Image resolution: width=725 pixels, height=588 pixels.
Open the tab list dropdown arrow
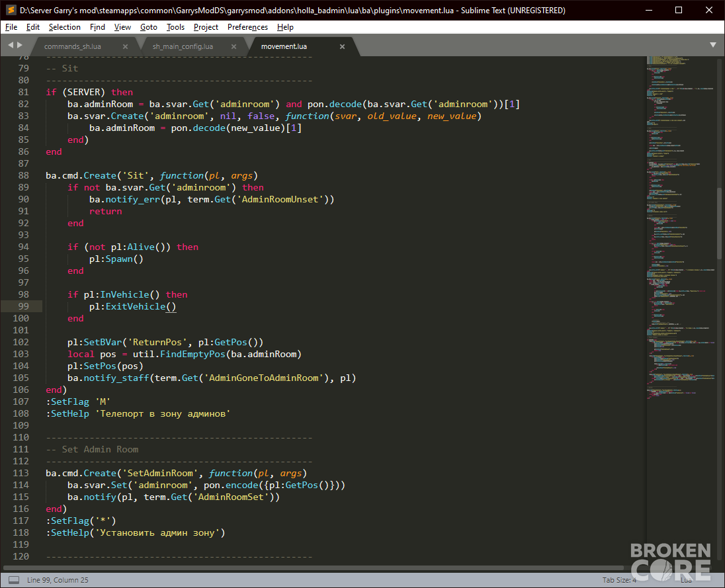coord(712,45)
